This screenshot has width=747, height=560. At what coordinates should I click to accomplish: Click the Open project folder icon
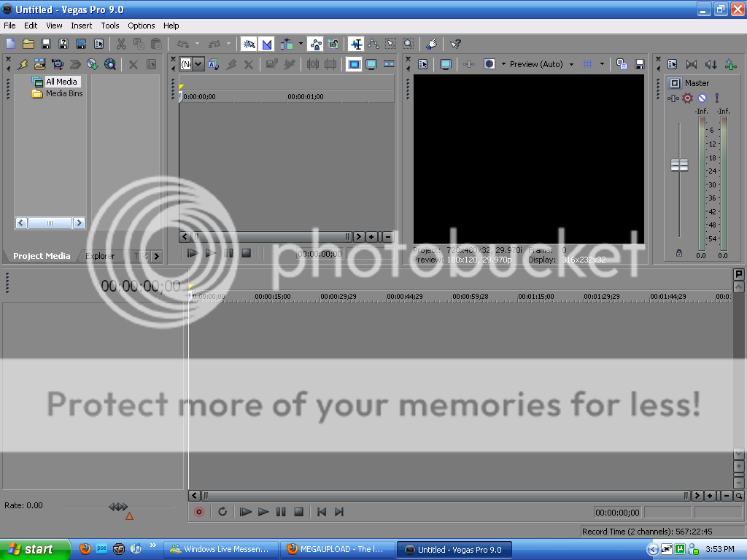(x=28, y=44)
